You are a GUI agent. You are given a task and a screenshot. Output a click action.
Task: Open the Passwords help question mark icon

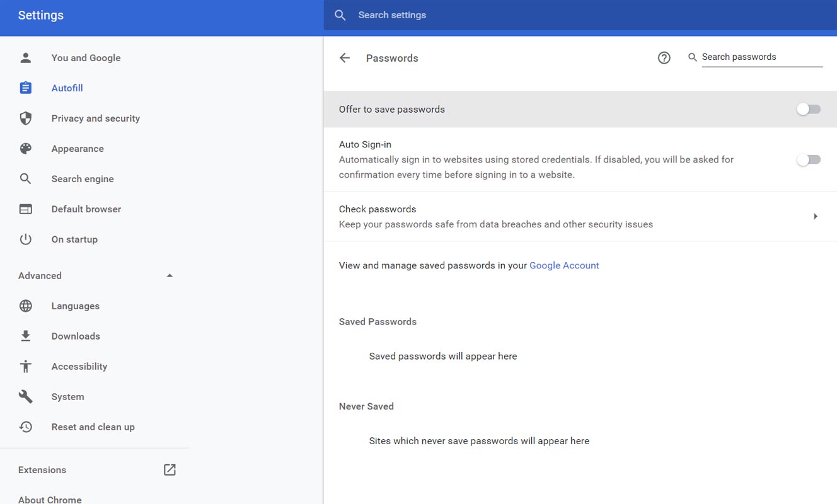coord(664,58)
